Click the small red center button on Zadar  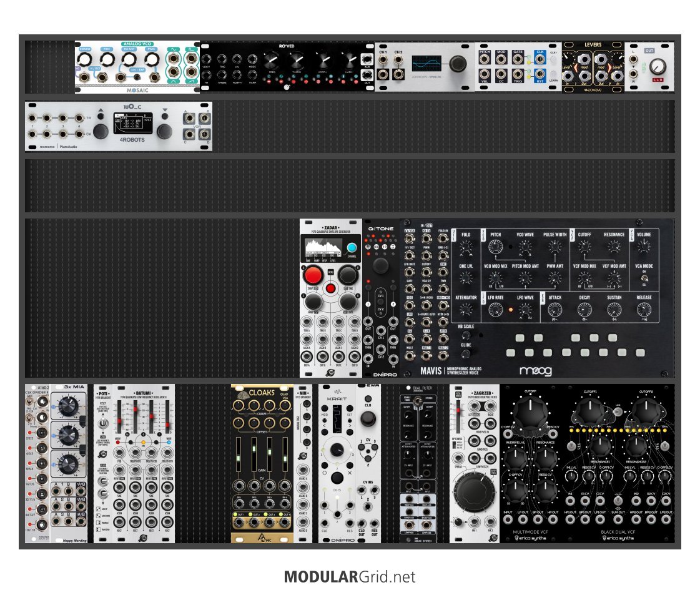[330, 288]
